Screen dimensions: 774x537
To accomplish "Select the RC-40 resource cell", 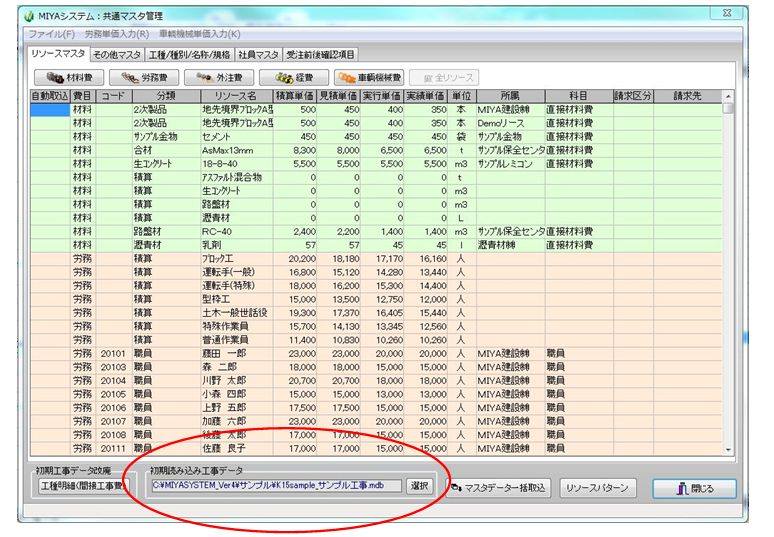I will pyautogui.click(x=236, y=231).
